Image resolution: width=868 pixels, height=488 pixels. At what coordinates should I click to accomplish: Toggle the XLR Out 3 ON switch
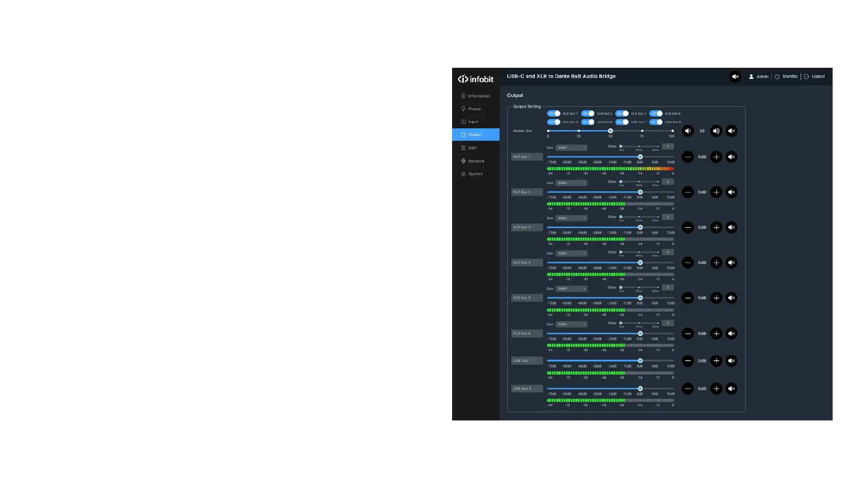[622, 113]
